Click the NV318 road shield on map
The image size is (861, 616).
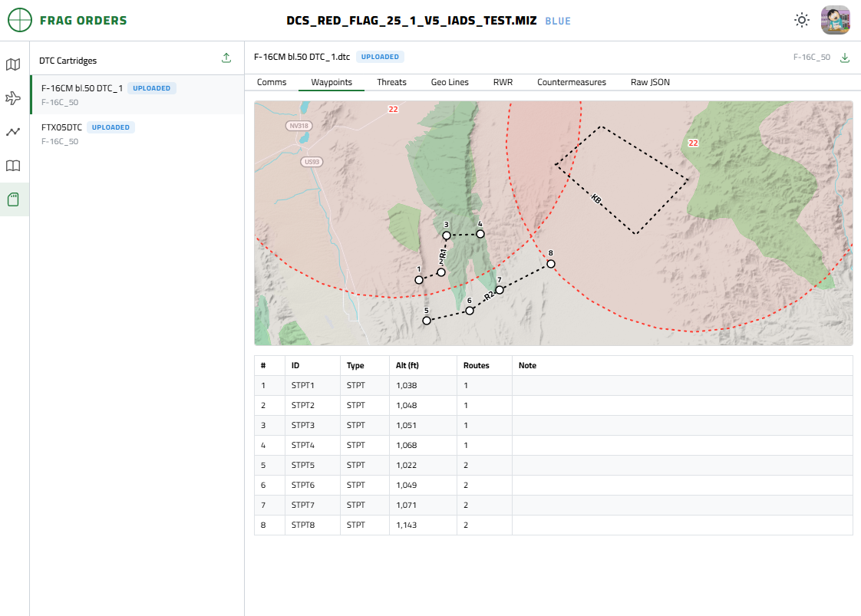coord(299,126)
